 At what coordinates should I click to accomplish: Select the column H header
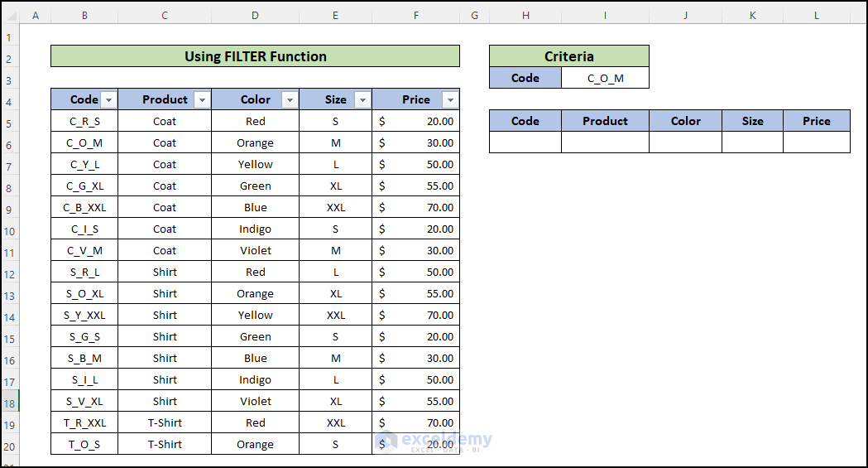[525, 16]
